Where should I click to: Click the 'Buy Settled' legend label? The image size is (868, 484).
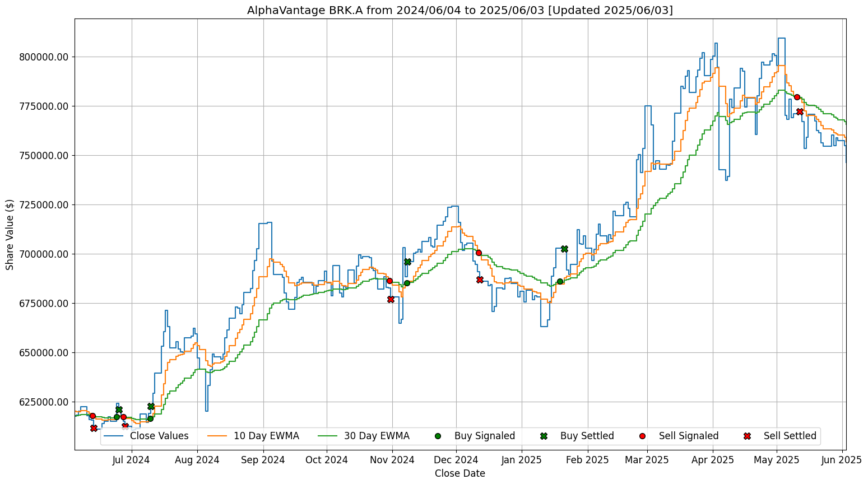(x=587, y=436)
